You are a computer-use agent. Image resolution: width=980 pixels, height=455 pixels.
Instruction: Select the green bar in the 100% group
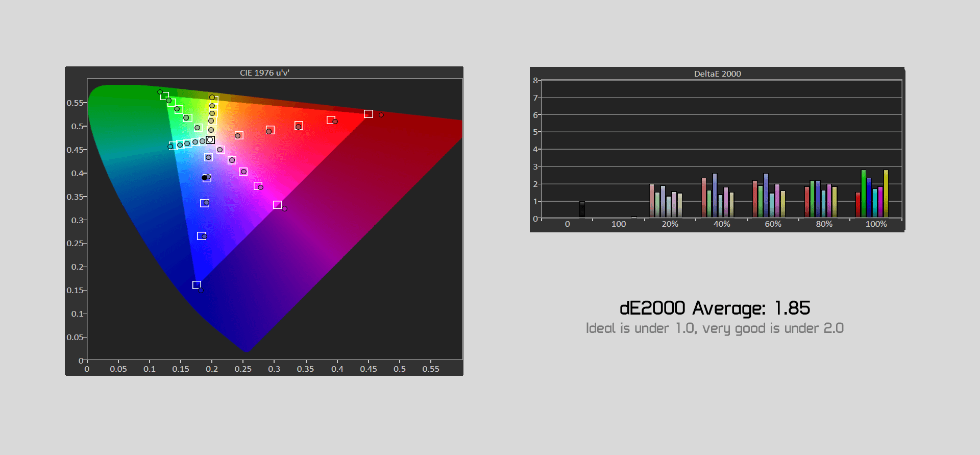click(x=864, y=194)
